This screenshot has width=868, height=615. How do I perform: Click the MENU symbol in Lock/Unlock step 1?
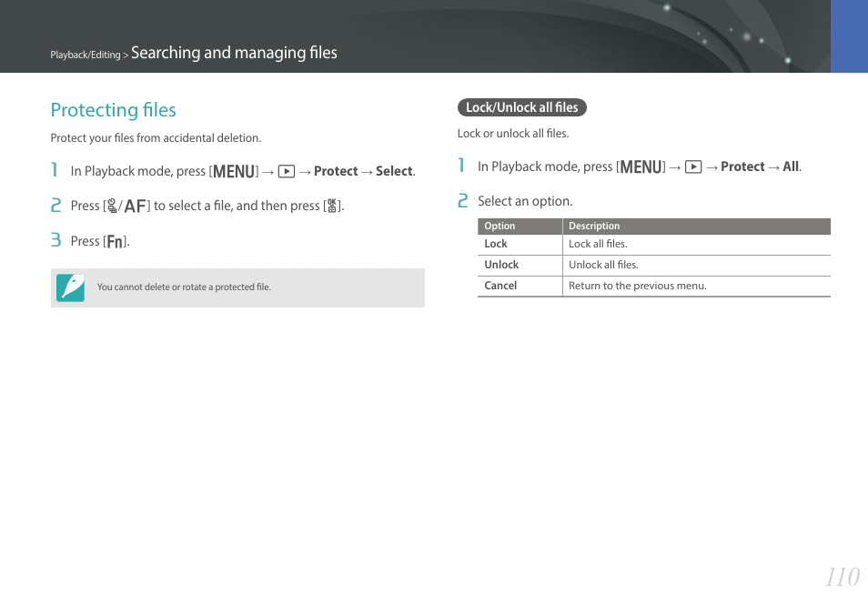(x=641, y=167)
